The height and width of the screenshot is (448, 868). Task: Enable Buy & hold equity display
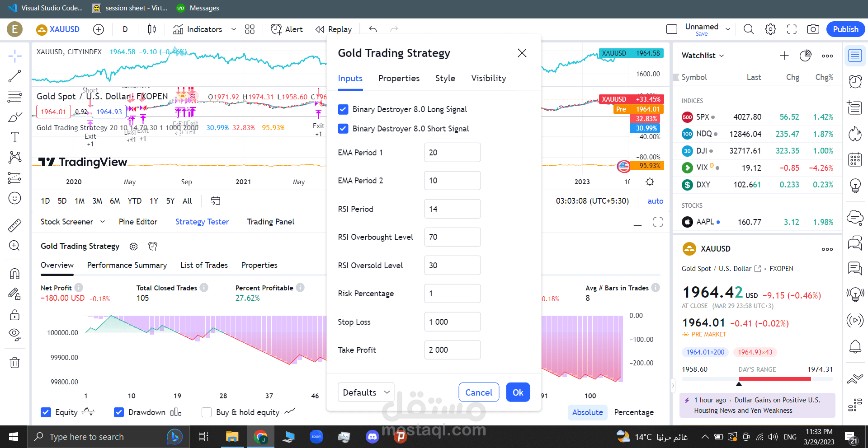pyautogui.click(x=207, y=412)
